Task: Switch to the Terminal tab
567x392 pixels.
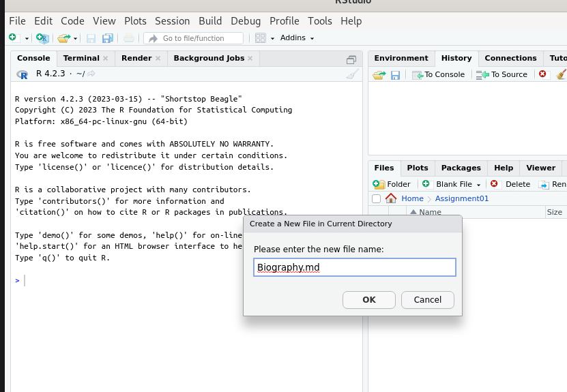Action: (x=81, y=58)
